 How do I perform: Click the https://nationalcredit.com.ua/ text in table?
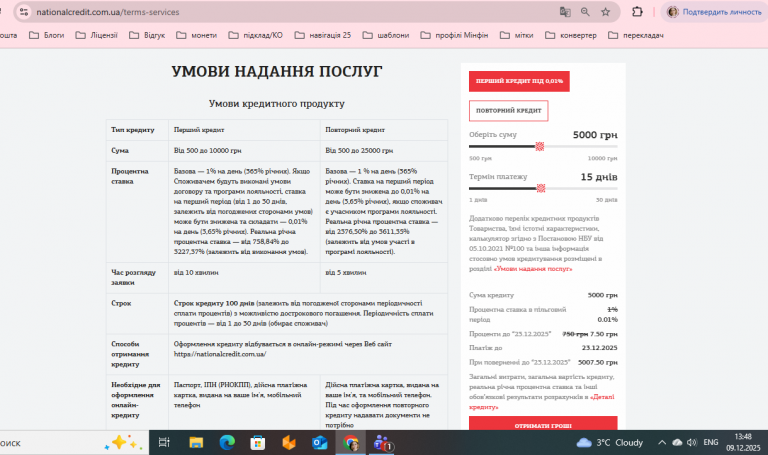click(x=220, y=354)
